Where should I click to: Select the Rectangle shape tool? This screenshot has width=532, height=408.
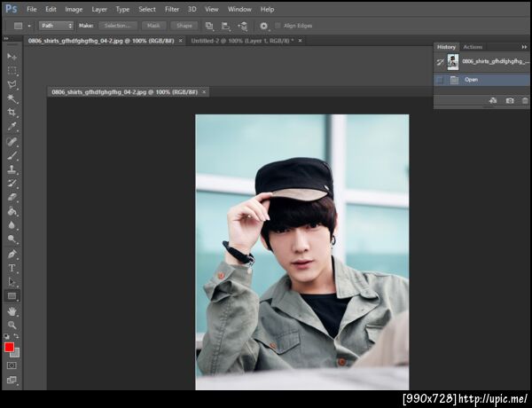[12, 296]
